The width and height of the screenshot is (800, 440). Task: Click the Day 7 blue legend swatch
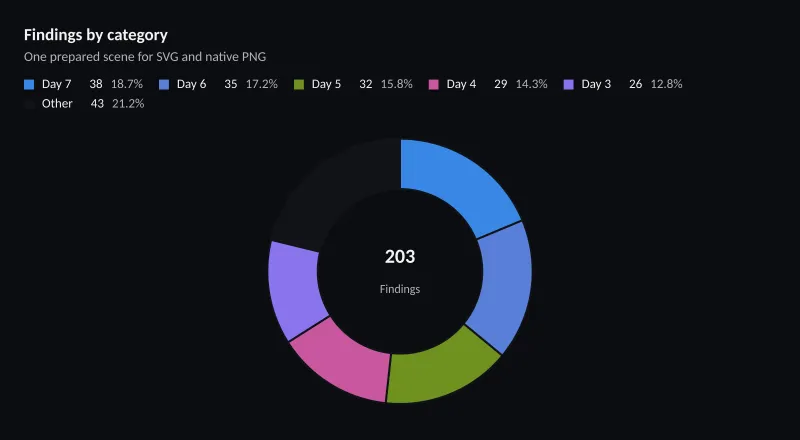click(x=29, y=85)
